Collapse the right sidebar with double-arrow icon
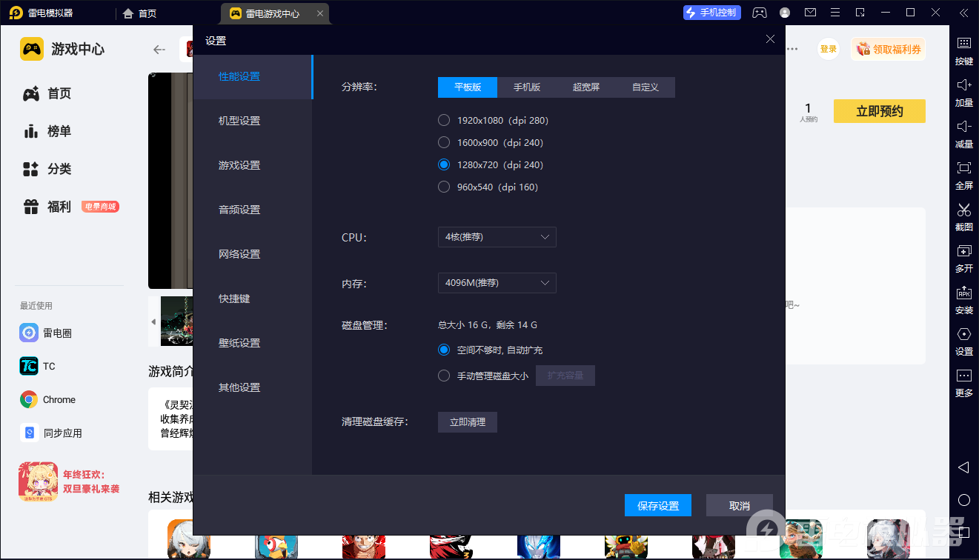 (x=963, y=13)
